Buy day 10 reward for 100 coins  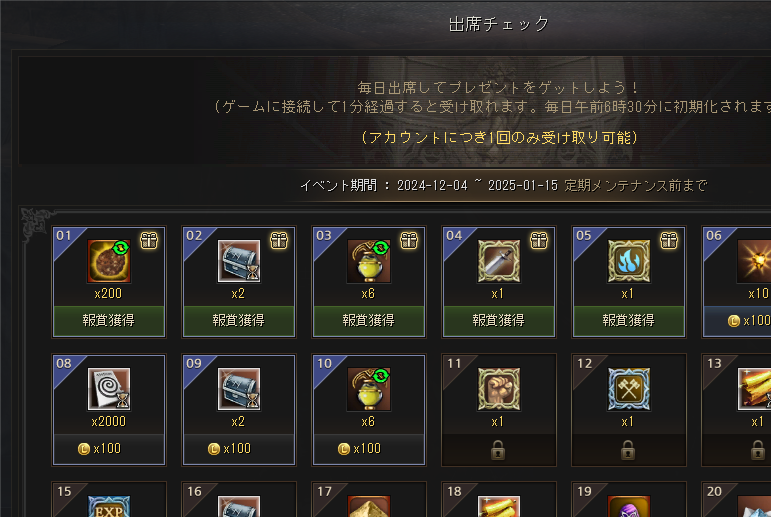click(x=369, y=449)
